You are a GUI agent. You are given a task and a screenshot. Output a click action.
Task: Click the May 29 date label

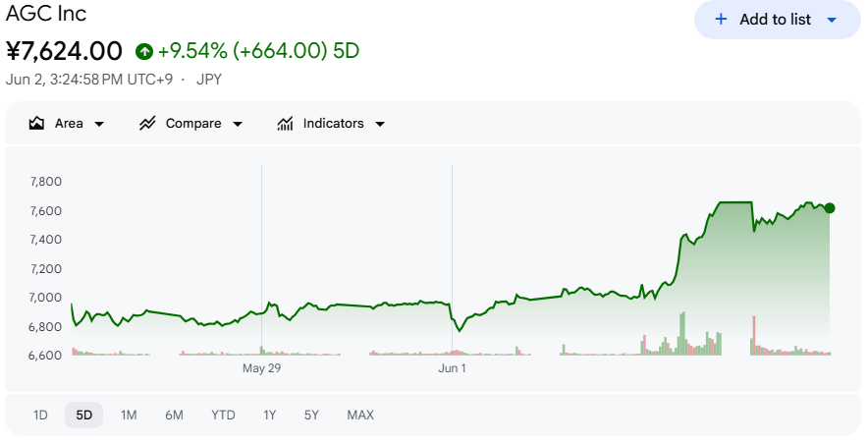click(x=261, y=368)
